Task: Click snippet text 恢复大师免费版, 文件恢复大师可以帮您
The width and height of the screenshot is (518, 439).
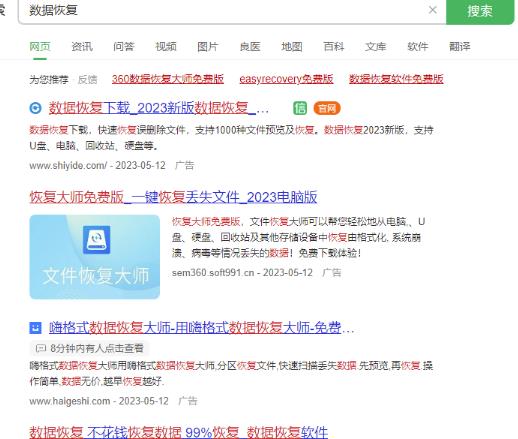Action: pyautogui.click(x=298, y=237)
